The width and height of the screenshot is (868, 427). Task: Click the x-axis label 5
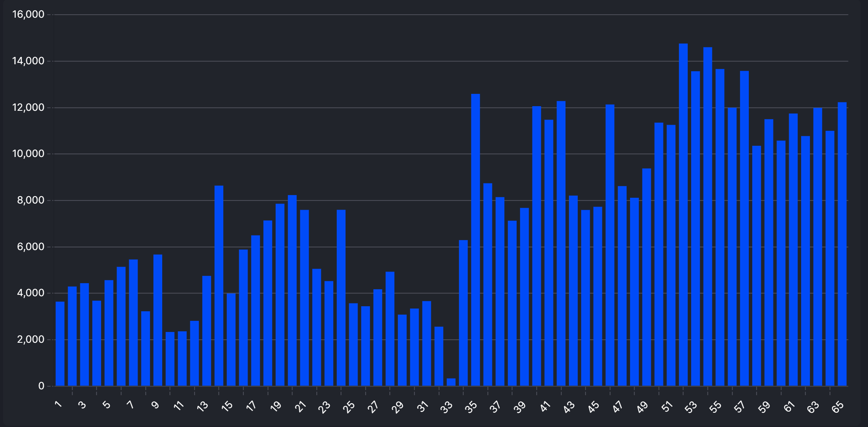[x=106, y=405]
